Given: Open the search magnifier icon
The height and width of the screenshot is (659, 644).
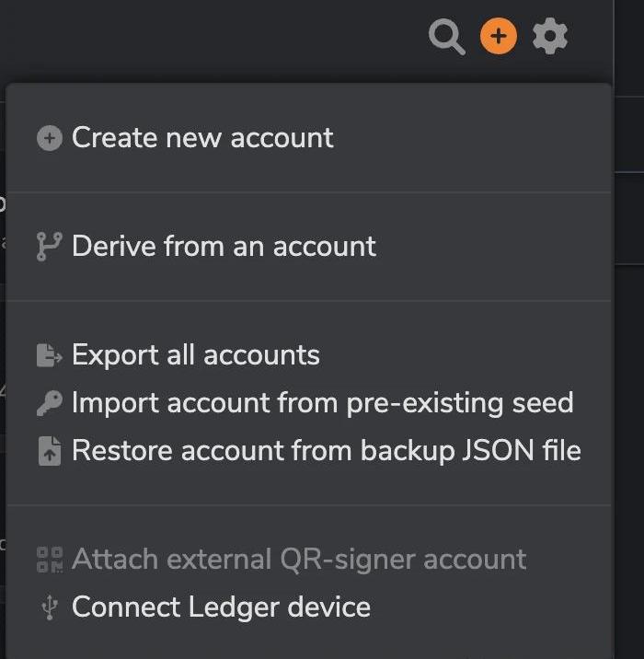Looking at the screenshot, I should pos(446,37).
